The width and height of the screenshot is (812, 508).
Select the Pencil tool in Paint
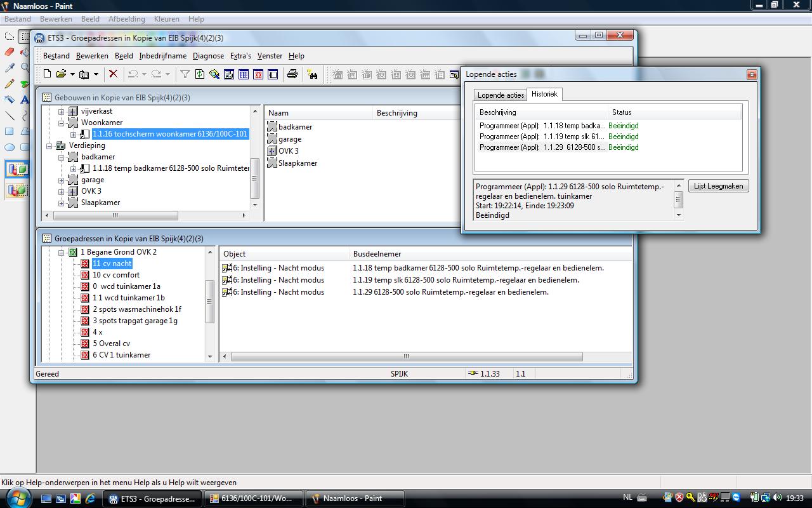[x=10, y=84]
